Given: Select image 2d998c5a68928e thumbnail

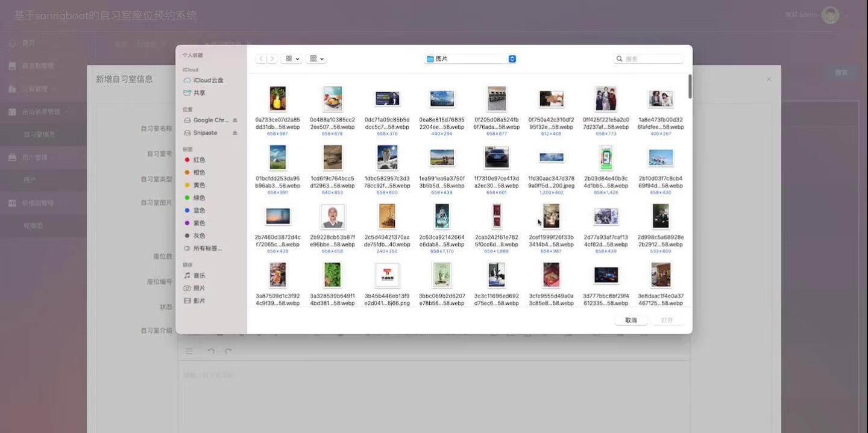Looking at the screenshot, I should [661, 216].
